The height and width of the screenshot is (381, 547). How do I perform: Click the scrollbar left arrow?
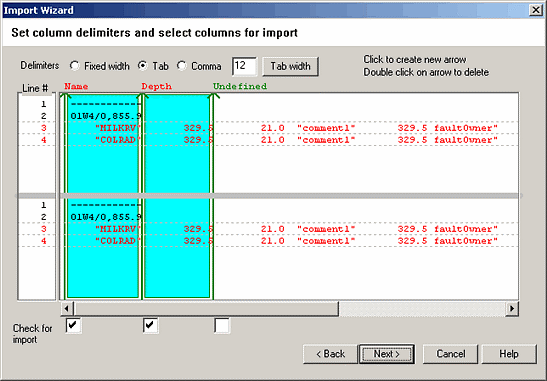[x=67, y=308]
